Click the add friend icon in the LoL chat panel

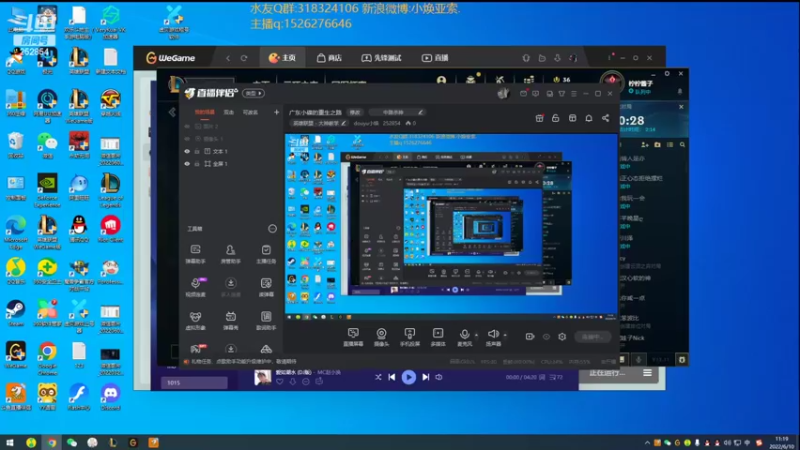point(645,145)
